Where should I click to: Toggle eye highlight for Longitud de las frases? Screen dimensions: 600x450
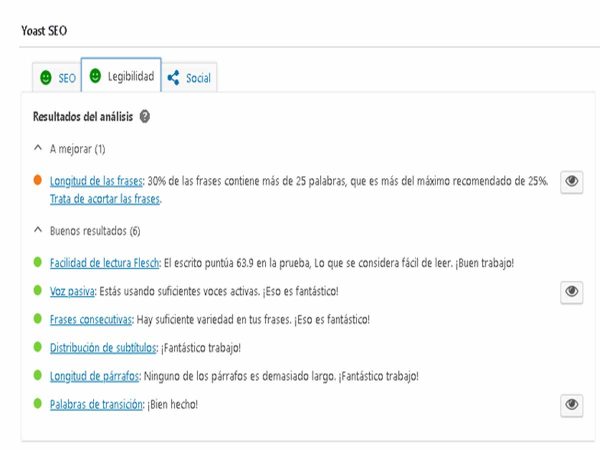pos(571,181)
